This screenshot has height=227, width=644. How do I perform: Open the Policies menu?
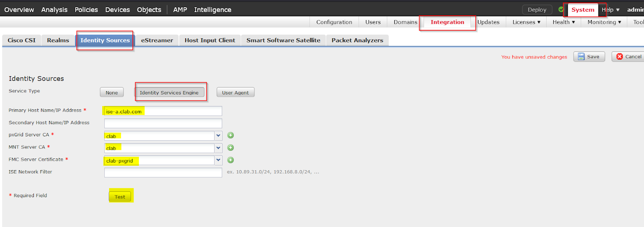click(x=86, y=10)
